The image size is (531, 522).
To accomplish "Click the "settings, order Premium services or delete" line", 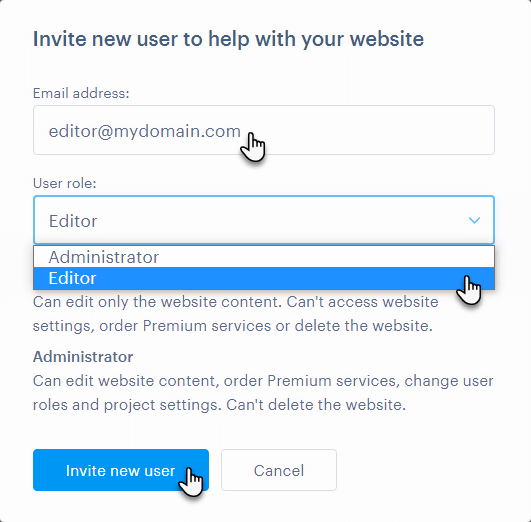I will 233,326.
